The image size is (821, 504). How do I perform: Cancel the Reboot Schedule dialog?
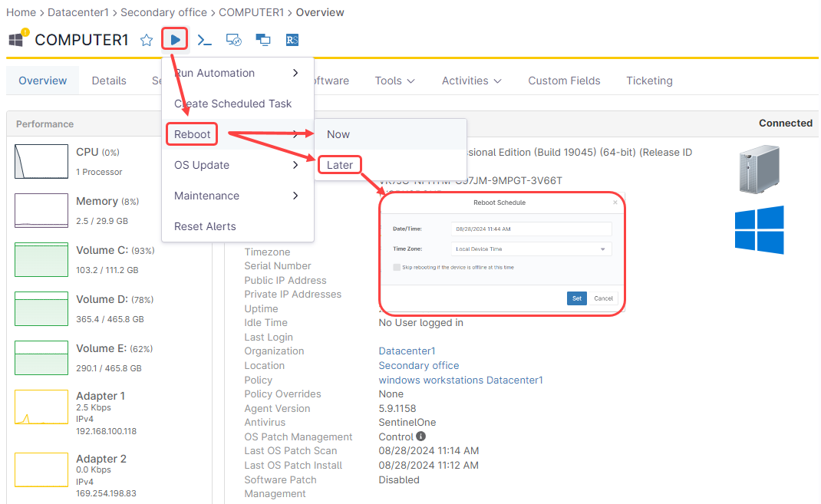(603, 298)
